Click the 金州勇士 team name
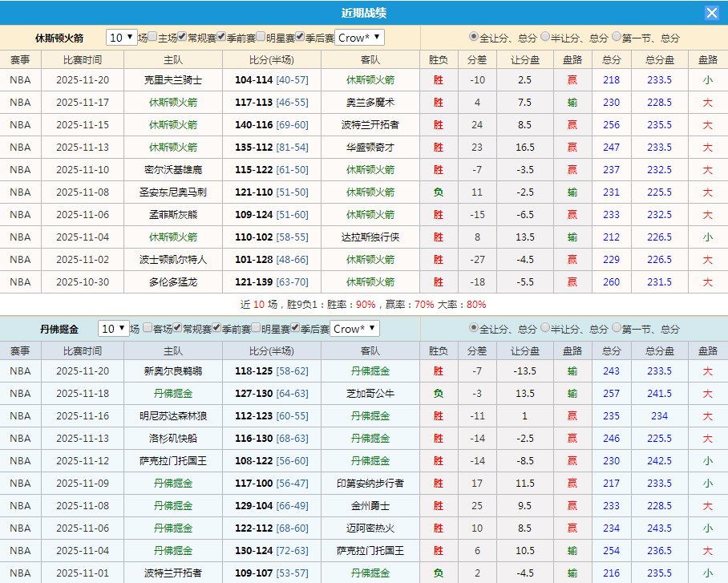The image size is (728, 583). click(370, 506)
